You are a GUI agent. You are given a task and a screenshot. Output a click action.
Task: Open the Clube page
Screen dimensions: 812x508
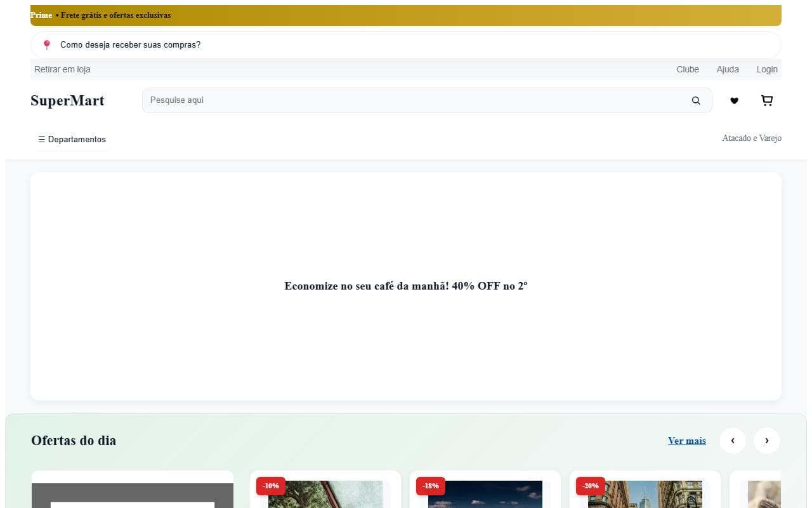(x=687, y=69)
